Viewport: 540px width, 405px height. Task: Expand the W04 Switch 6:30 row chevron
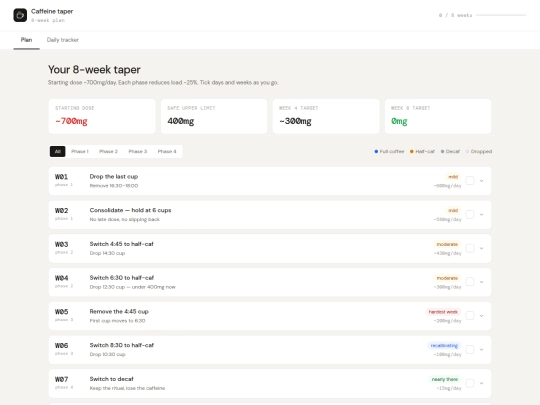481,282
